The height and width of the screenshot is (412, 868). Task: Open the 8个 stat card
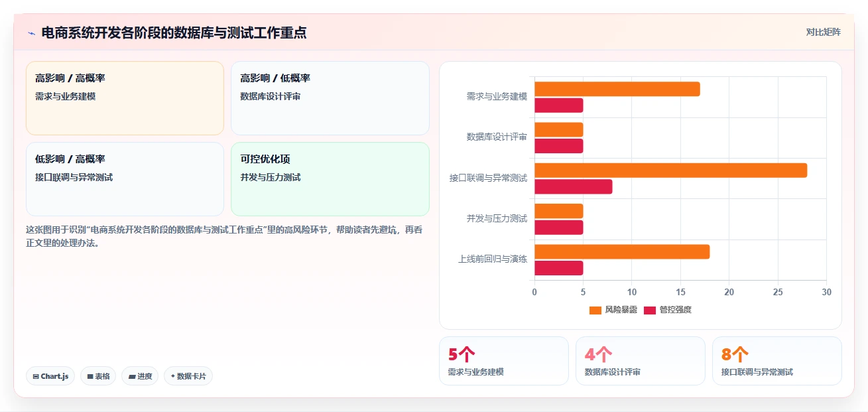click(777, 361)
